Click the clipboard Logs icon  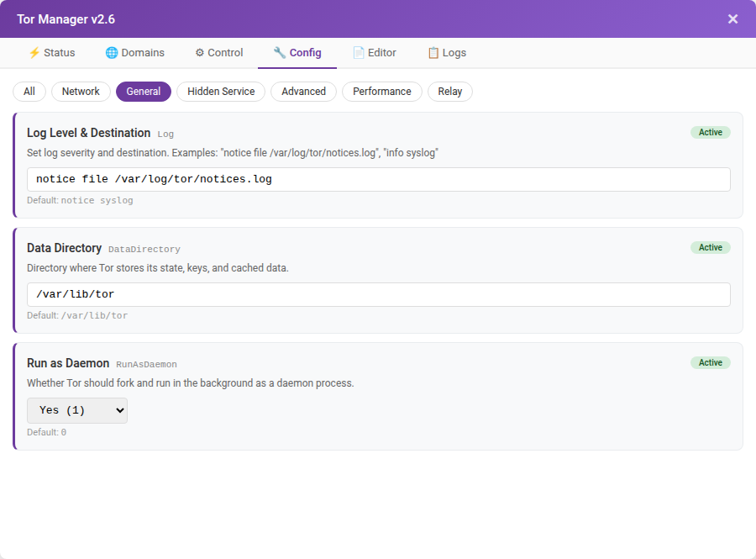433,53
